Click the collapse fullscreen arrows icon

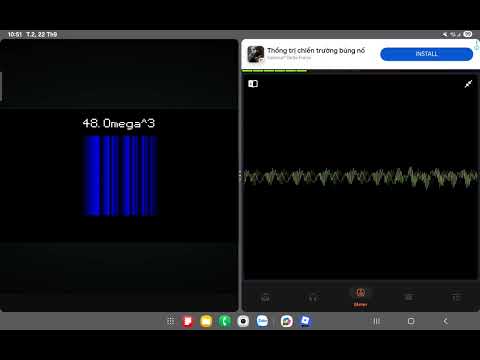tap(468, 84)
